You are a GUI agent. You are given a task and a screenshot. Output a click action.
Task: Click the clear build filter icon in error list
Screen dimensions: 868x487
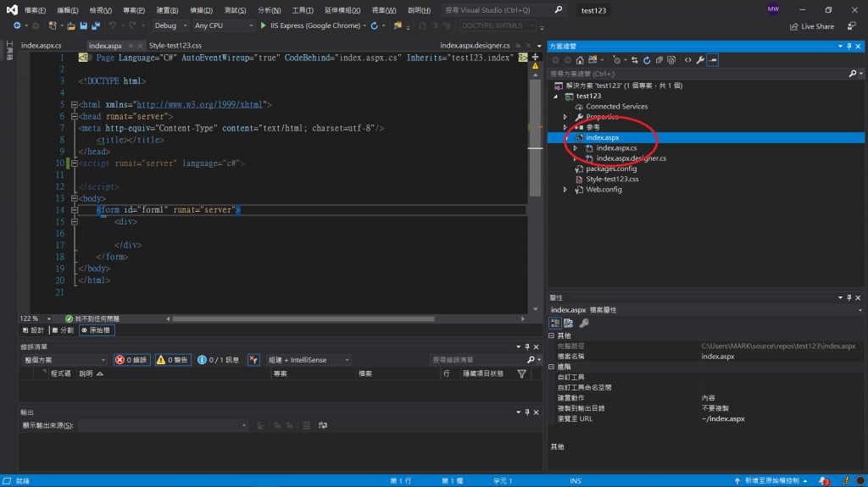(253, 360)
